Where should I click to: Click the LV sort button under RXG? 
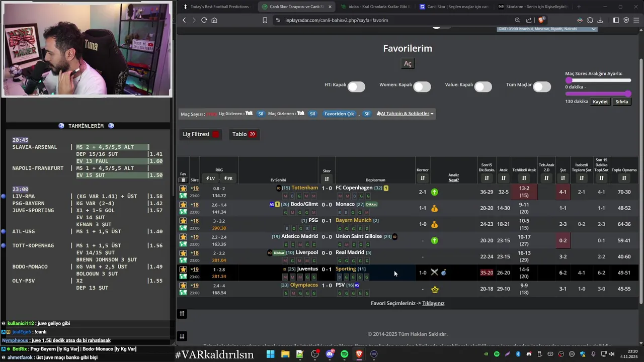coord(211,178)
